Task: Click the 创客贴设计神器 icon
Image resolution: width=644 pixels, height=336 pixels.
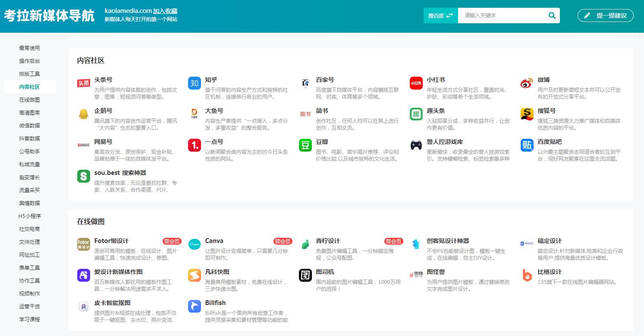Action: tap(416, 244)
